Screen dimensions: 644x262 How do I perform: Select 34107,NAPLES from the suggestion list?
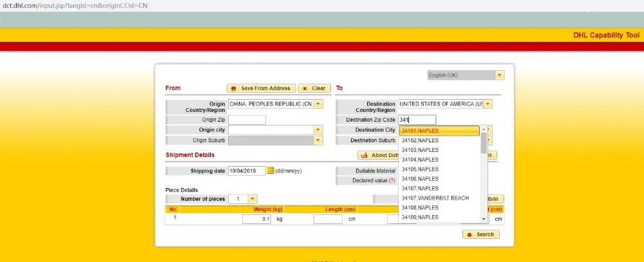[439, 189]
